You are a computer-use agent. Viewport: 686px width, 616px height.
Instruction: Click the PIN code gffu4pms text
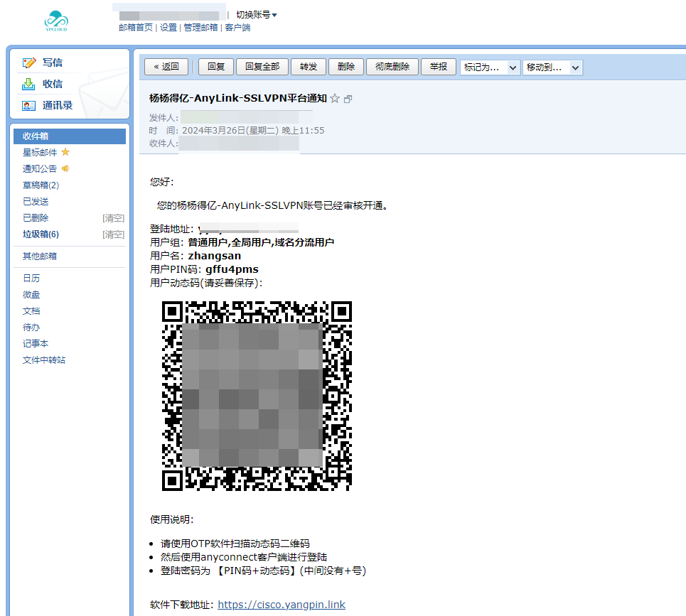pyautogui.click(x=232, y=269)
